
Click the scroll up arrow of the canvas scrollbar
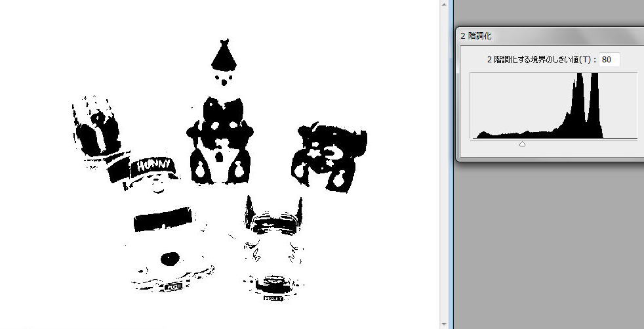445,4
